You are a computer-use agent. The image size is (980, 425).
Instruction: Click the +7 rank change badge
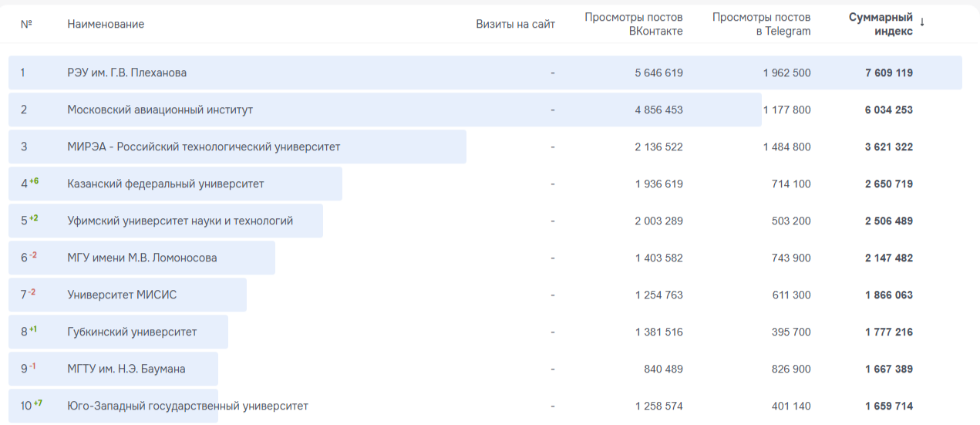pos(38,403)
